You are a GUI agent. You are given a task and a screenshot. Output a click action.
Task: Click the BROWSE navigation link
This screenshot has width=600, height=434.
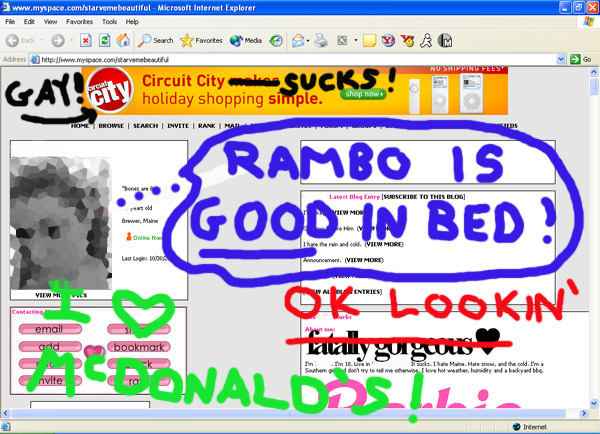111,126
